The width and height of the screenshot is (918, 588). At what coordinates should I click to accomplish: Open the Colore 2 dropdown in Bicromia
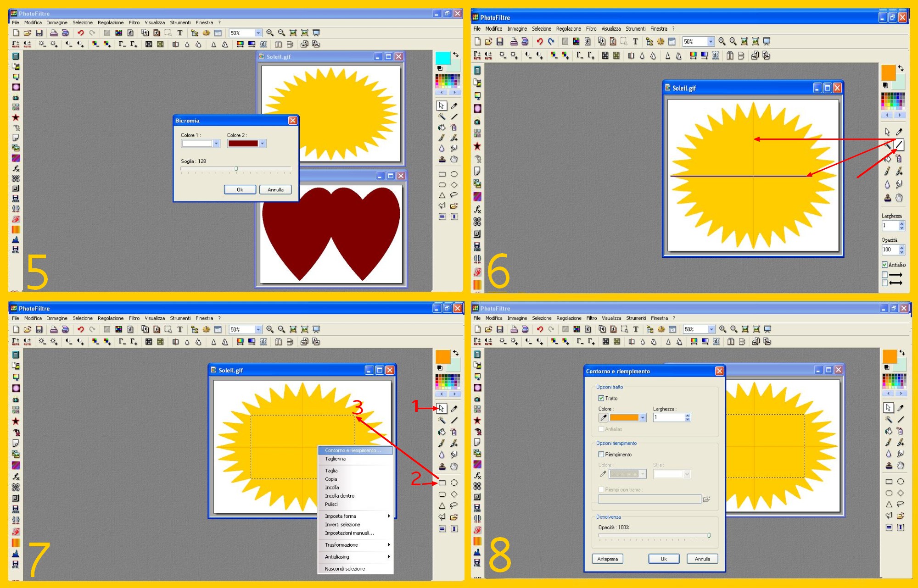[262, 144]
